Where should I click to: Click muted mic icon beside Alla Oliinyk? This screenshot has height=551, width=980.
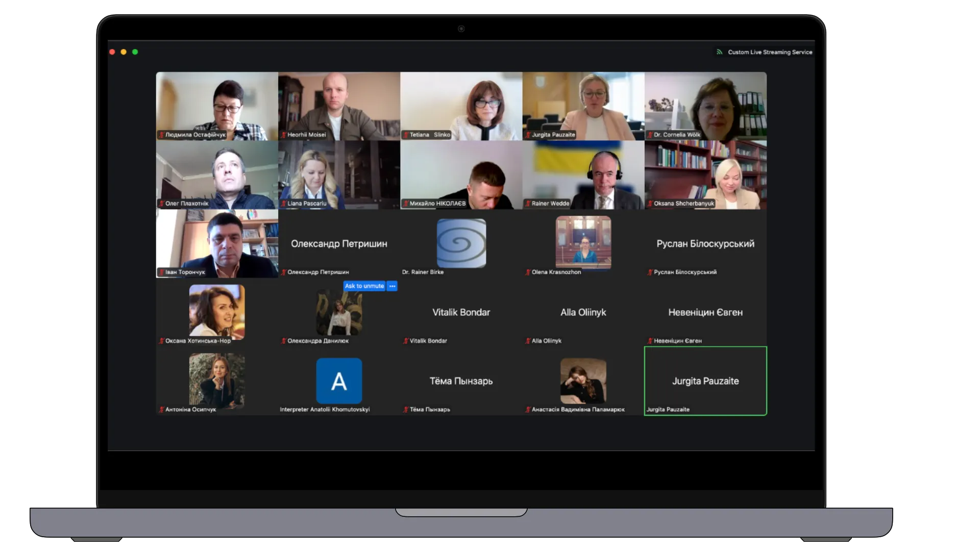click(x=528, y=341)
